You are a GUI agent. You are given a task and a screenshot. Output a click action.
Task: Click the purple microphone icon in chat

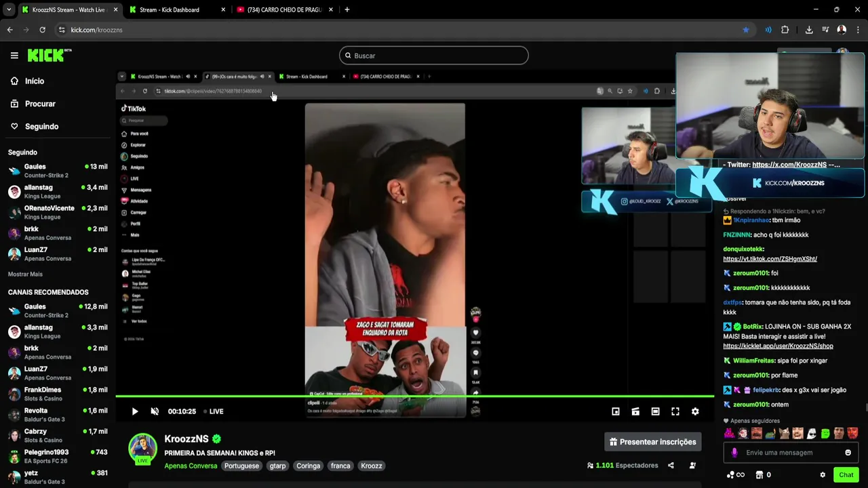pyautogui.click(x=734, y=453)
